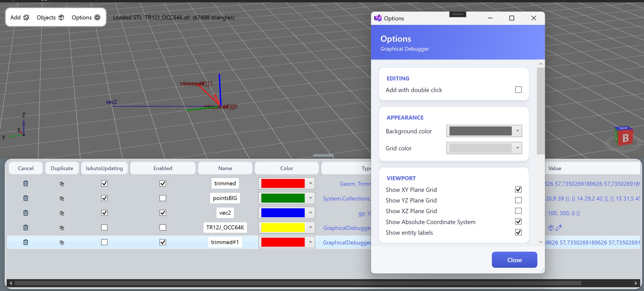Delete the trimmed row with its trash icon
The width and height of the screenshot is (644, 291).
point(26,183)
